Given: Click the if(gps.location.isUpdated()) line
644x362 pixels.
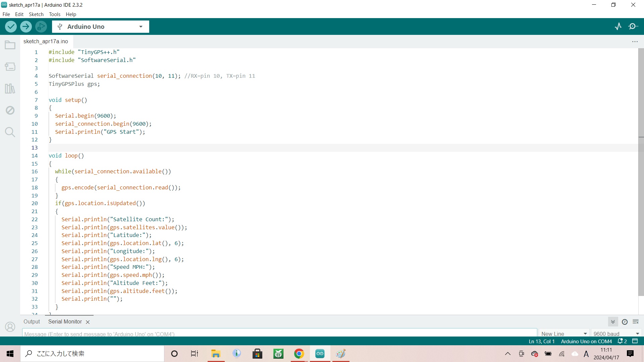Looking at the screenshot, I should [x=100, y=203].
